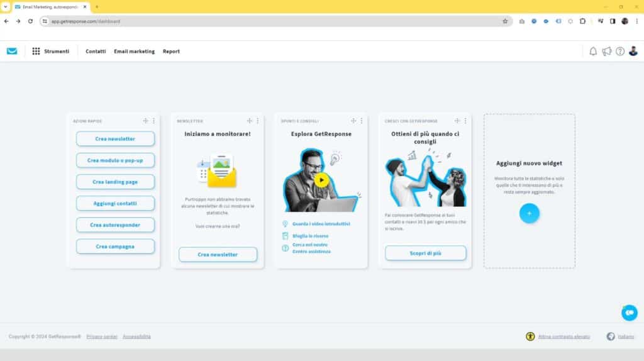Play the Esplora GetResponse intro video
The height and width of the screenshot is (361, 644).
tap(321, 181)
